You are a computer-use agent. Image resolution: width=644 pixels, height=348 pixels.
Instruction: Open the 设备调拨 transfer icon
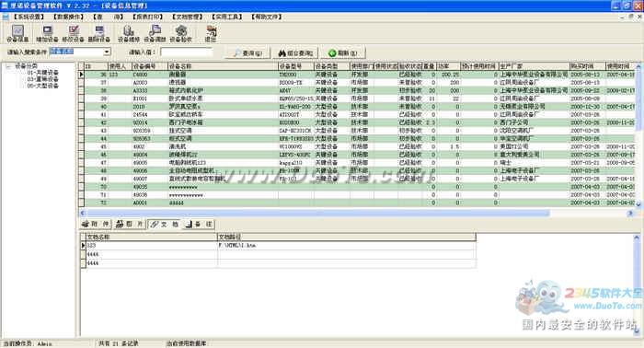pos(155,33)
